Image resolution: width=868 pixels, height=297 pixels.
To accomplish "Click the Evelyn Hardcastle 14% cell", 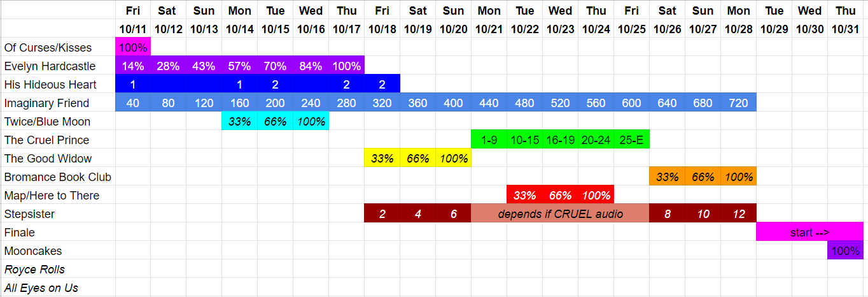I will coord(133,66).
